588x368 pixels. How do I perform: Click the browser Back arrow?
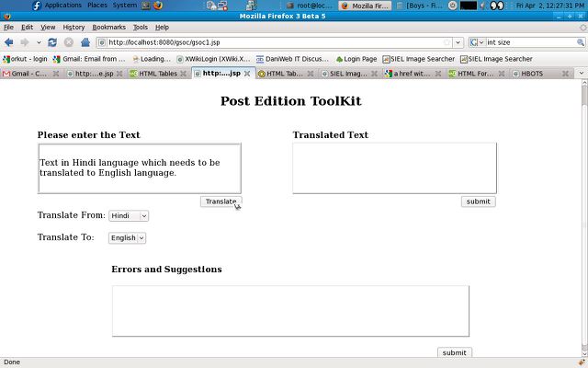point(10,42)
